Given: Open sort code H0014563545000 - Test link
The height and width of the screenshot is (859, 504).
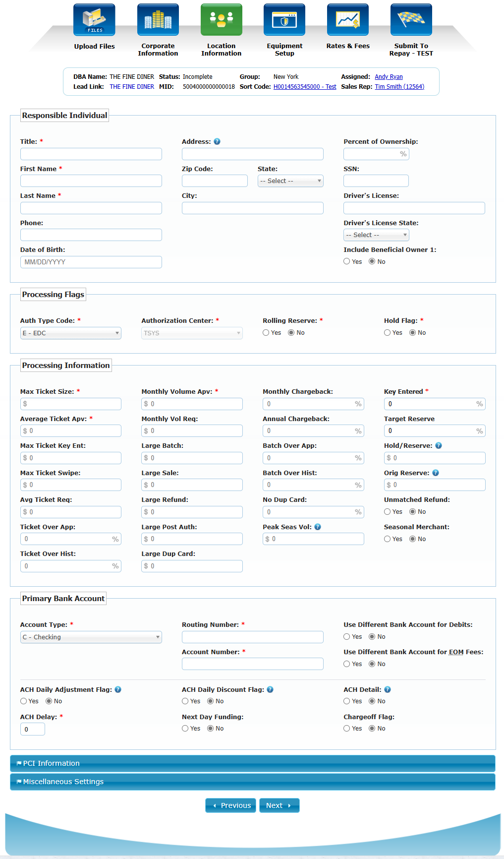Looking at the screenshot, I should (305, 87).
